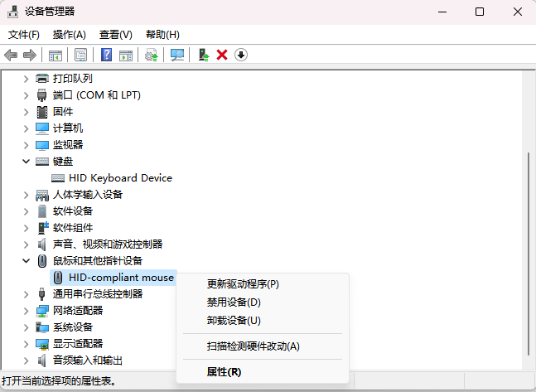Expand the 通用串行总线控制器 category
This screenshot has height=392, width=536.
tap(26, 294)
